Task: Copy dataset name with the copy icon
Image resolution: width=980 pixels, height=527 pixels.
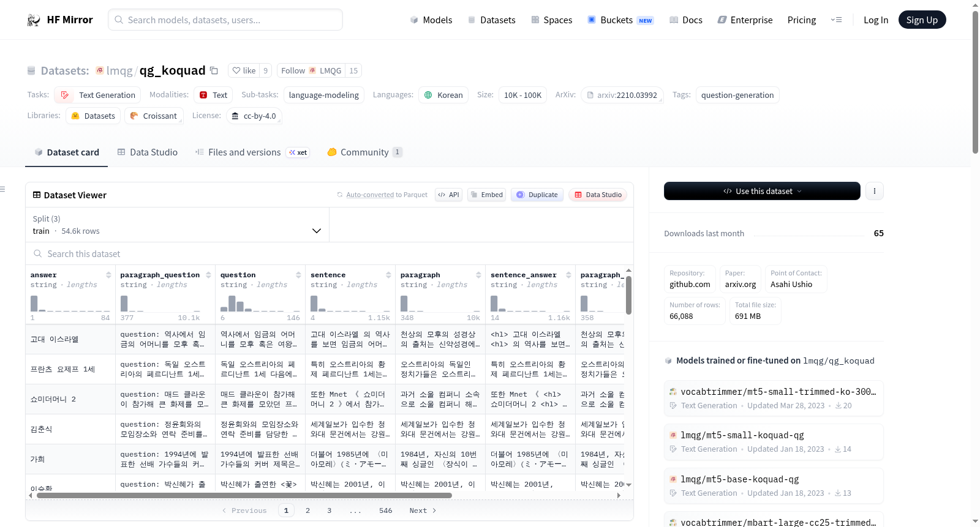Action: click(x=214, y=70)
